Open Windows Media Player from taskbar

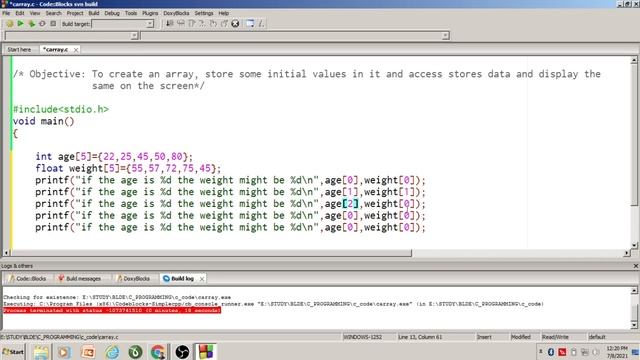click(x=64, y=352)
